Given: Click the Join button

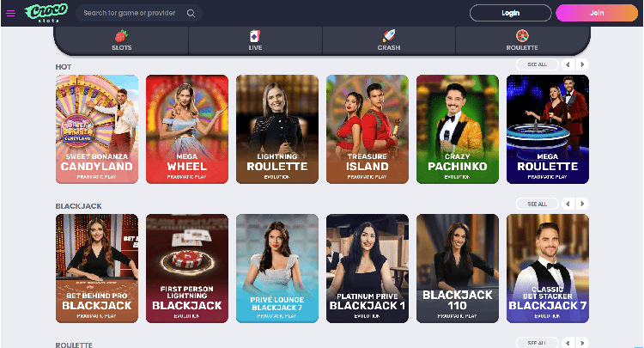Looking at the screenshot, I should 597,13.
